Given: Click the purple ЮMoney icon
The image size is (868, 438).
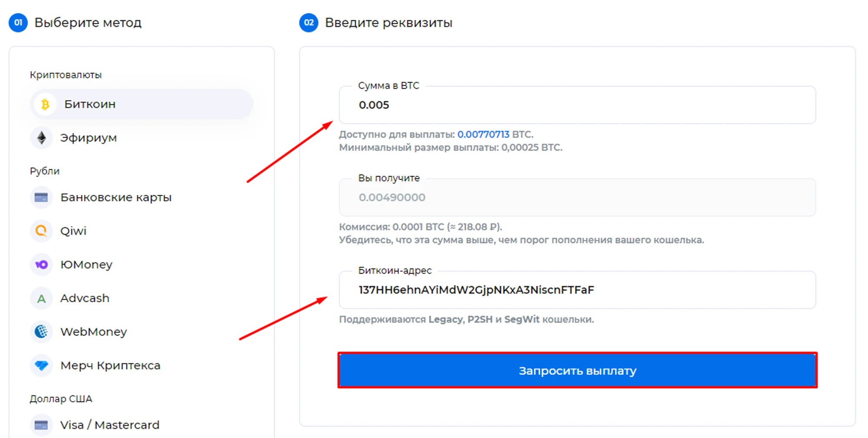Looking at the screenshot, I should click(41, 265).
